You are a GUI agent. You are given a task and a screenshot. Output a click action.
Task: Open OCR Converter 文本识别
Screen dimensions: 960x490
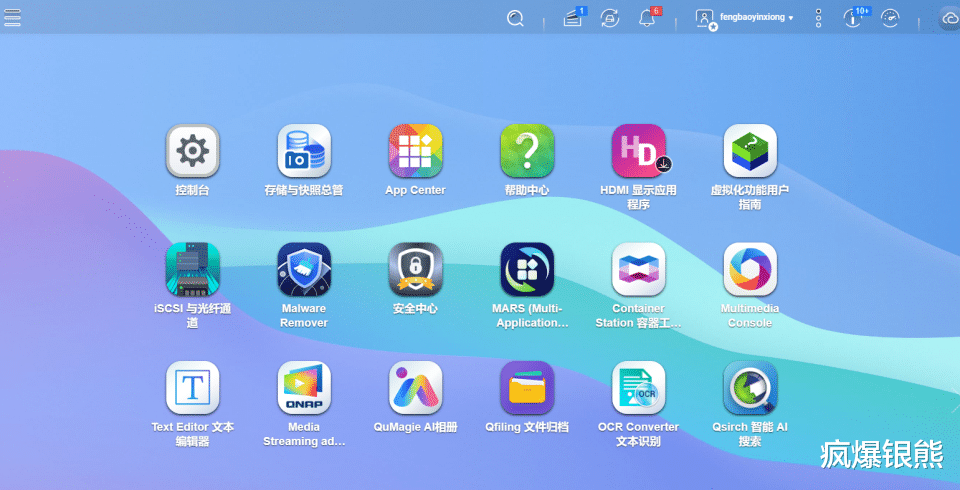(638, 387)
